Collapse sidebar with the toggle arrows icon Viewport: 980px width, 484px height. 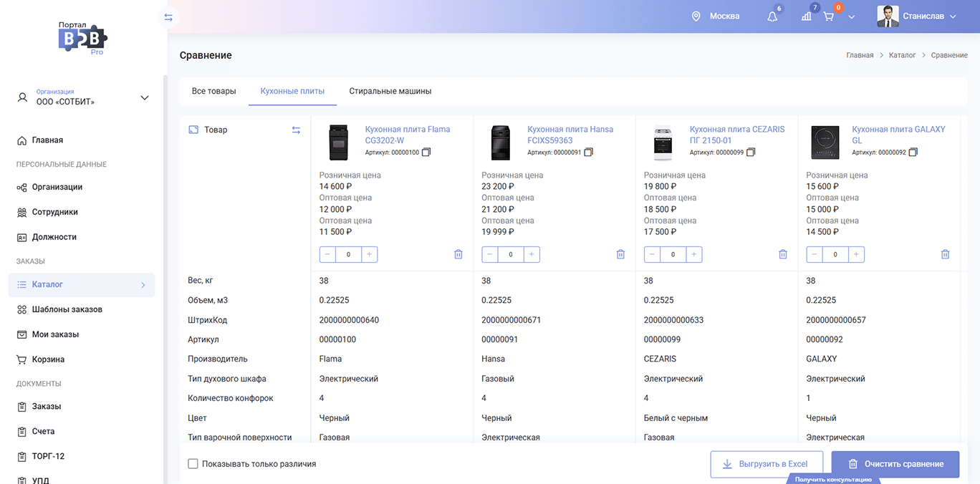[x=168, y=17]
